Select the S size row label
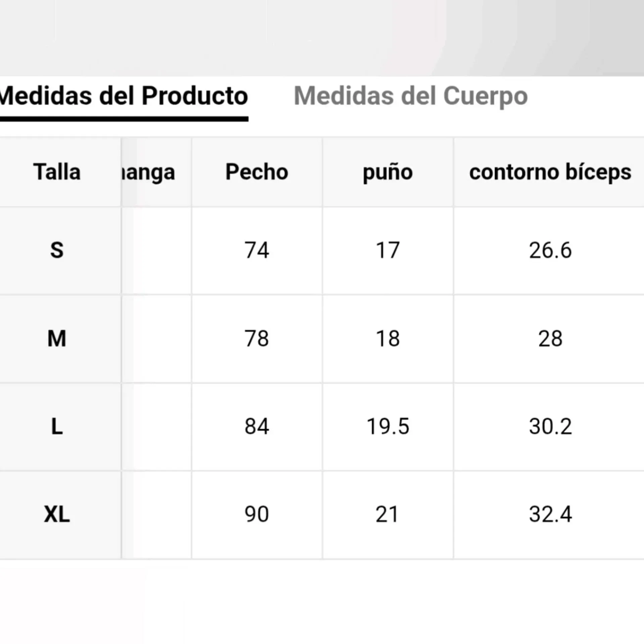The width and height of the screenshot is (644, 644). click(x=57, y=250)
